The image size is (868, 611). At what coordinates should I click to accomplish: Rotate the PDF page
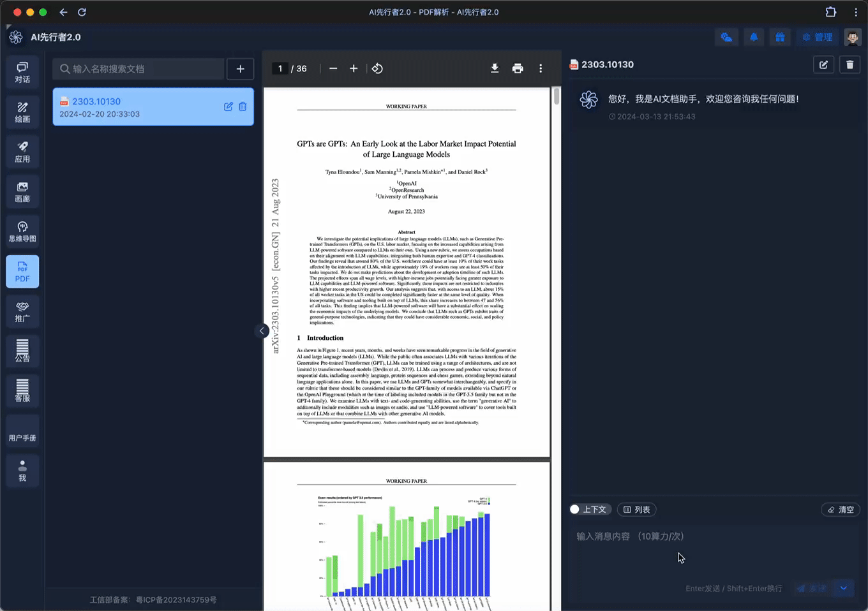pyautogui.click(x=377, y=68)
